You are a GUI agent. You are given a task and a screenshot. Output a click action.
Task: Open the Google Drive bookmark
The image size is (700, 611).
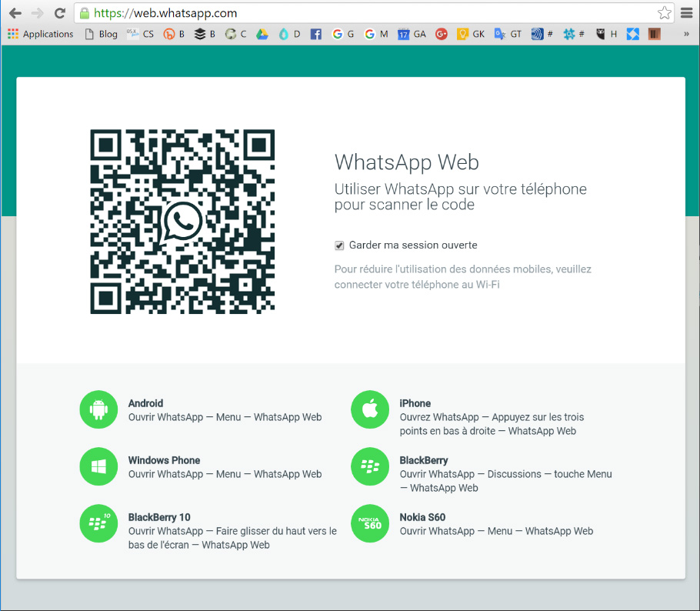point(262,34)
